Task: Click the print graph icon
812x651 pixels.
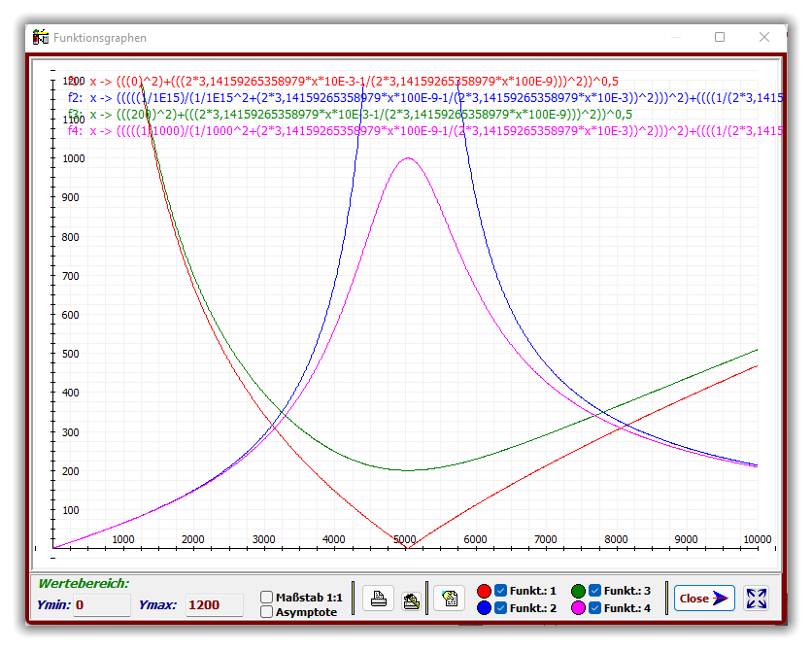Action: [x=380, y=599]
